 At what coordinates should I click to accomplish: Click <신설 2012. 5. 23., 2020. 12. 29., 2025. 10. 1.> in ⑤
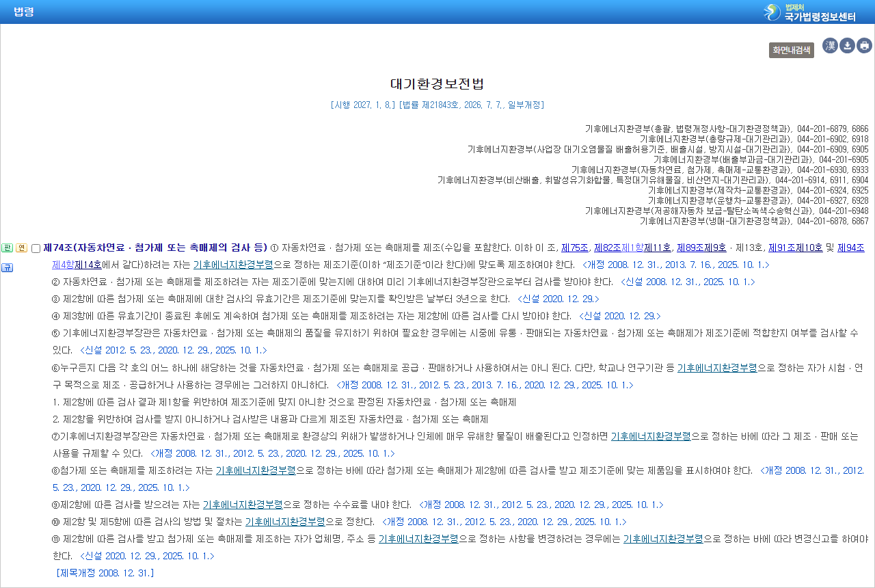[174, 350]
